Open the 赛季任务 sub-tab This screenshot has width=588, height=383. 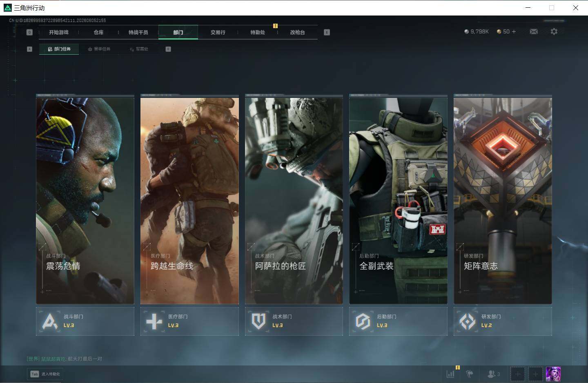99,49
